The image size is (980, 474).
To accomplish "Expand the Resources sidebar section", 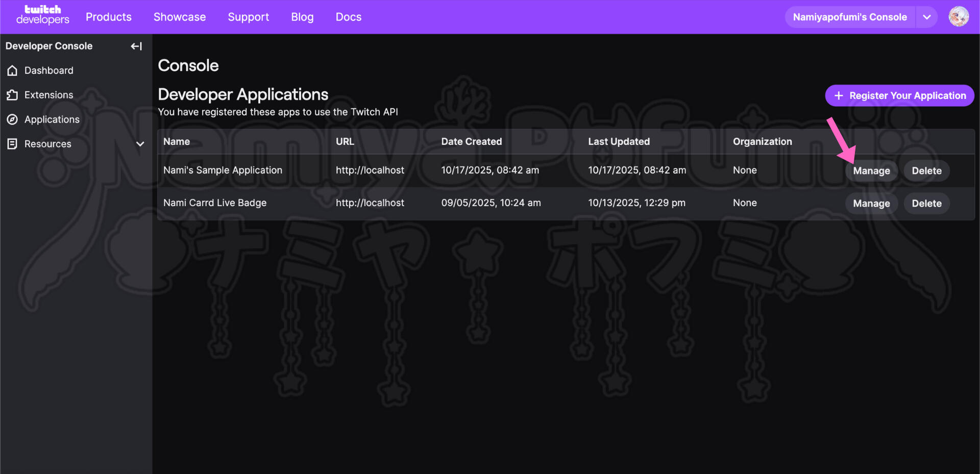I will coord(140,144).
